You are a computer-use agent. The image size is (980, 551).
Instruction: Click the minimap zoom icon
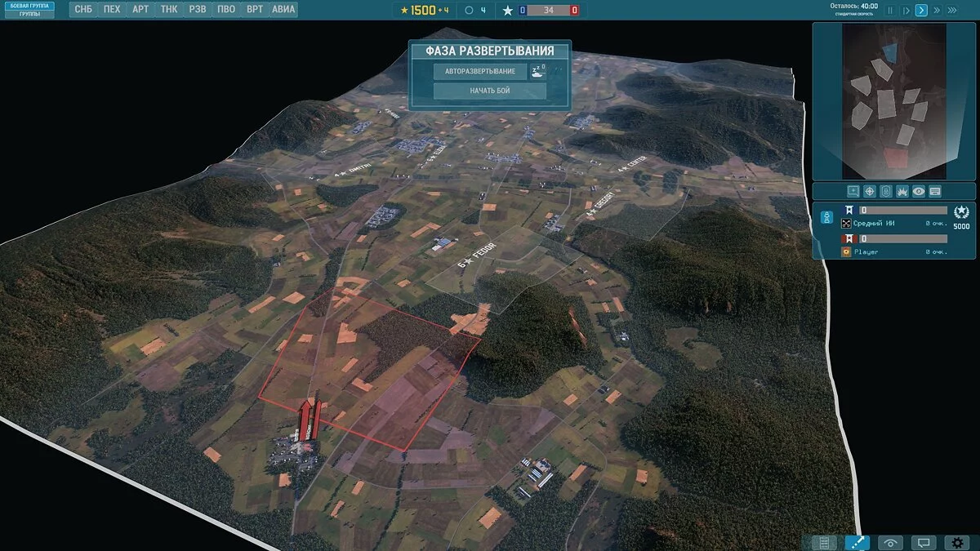click(853, 191)
